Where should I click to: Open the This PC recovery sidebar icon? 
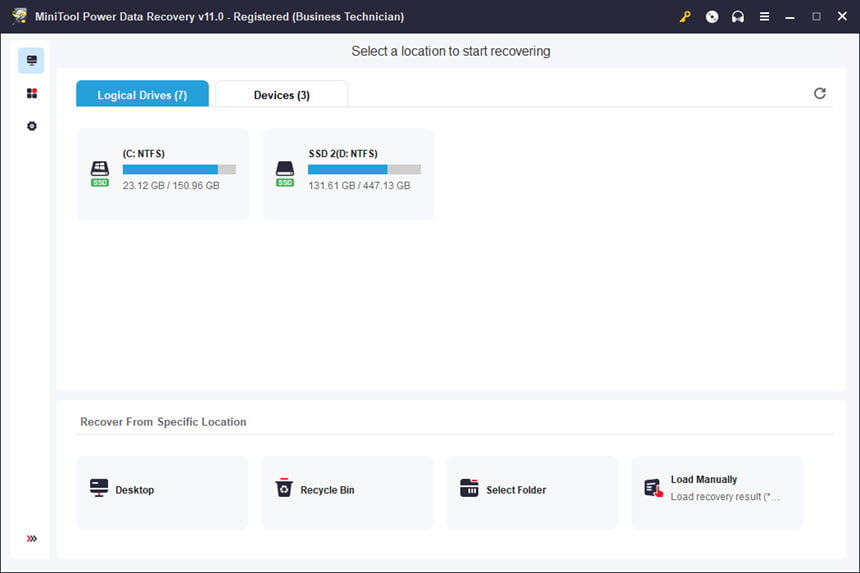point(31,60)
